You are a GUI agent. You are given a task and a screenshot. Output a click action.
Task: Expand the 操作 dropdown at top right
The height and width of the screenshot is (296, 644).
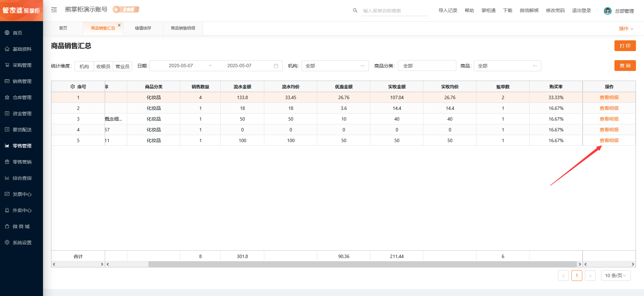pyautogui.click(x=626, y=29)
